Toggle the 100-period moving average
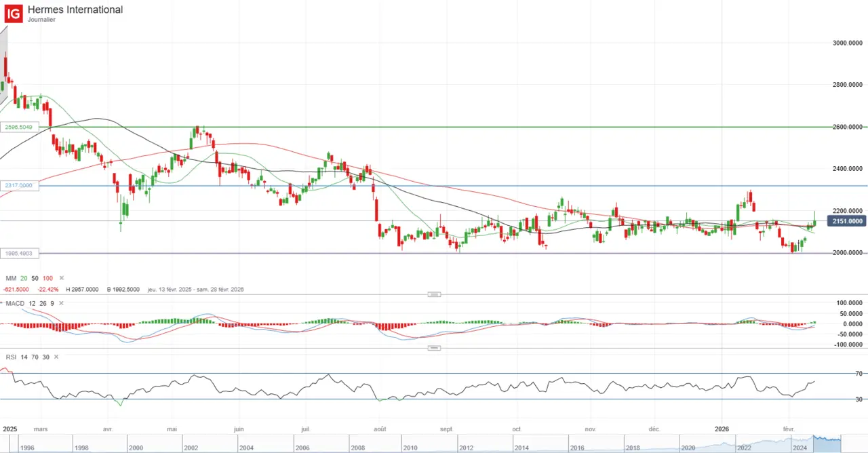 click(47, 278)
